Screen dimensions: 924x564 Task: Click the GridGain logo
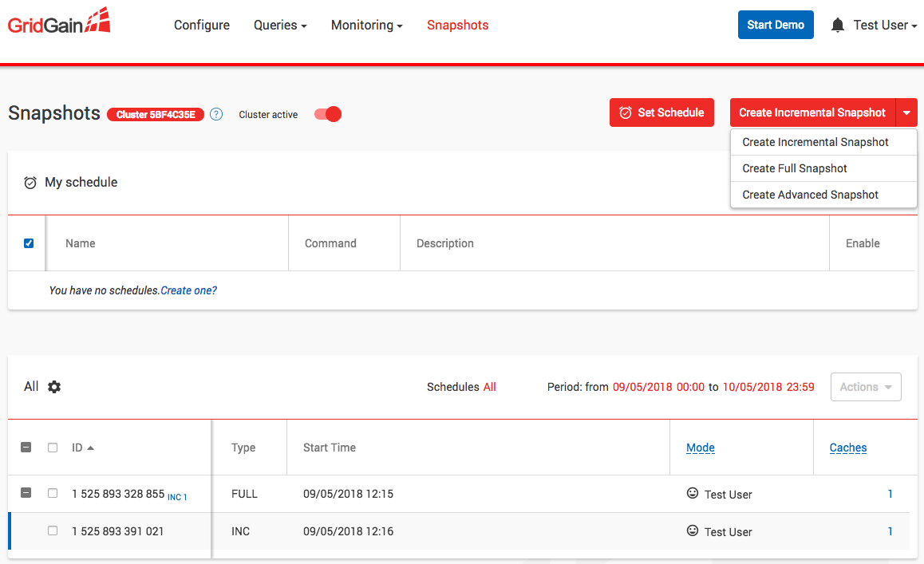click(58, 22)
